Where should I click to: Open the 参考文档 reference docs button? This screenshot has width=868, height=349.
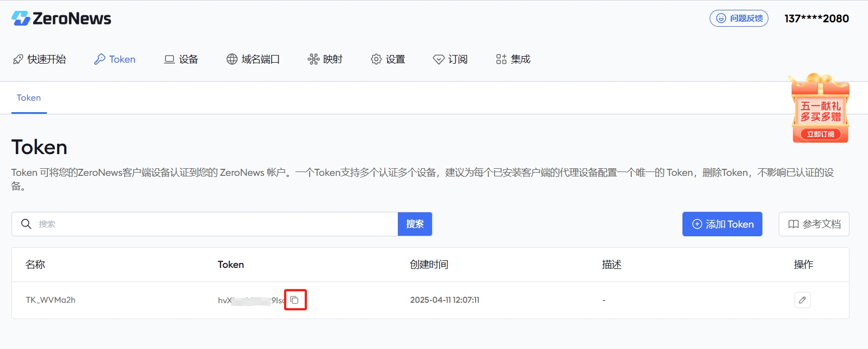(814, 224)
